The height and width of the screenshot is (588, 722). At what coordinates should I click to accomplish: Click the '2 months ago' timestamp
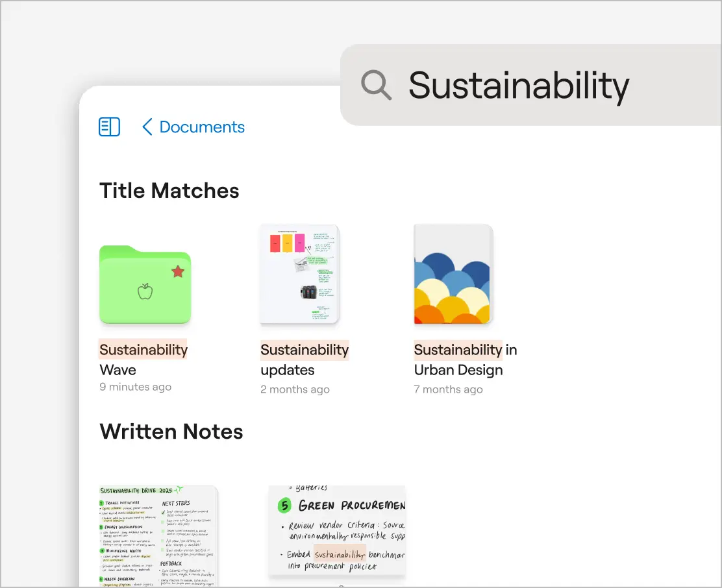[295, 389]
